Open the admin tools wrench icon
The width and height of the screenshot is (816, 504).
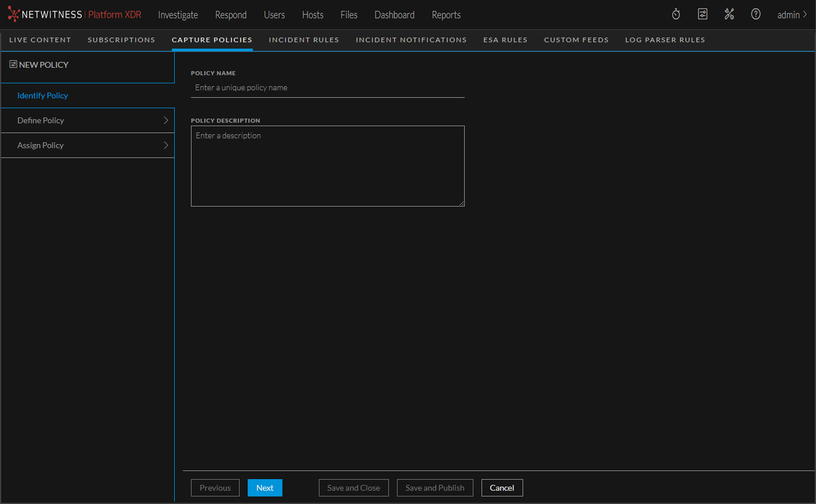(x=729, y=14)
